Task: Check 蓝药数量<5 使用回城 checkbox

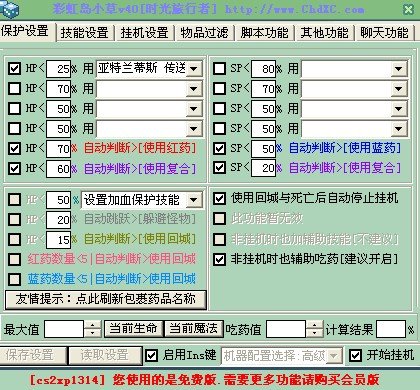Action: point(14,279)
